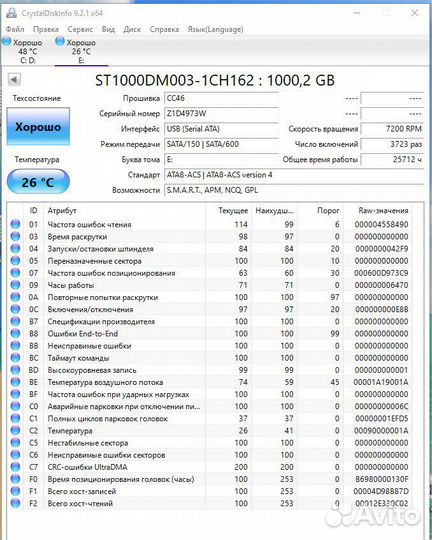Click the transfer mode field SATA/150 | SATA/600
This screenshot has width=432, height=540.
click(x=221, y=144)
